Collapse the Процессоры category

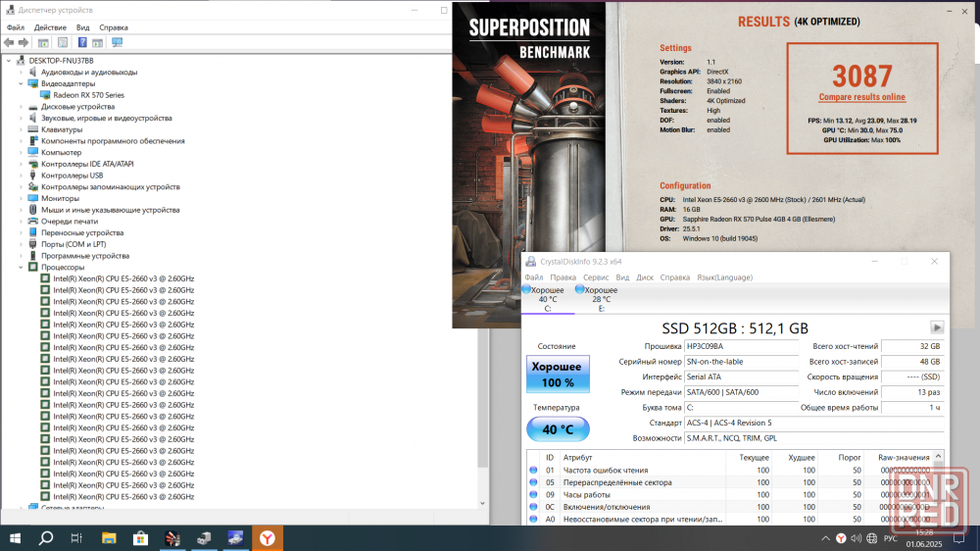[21, 267]
